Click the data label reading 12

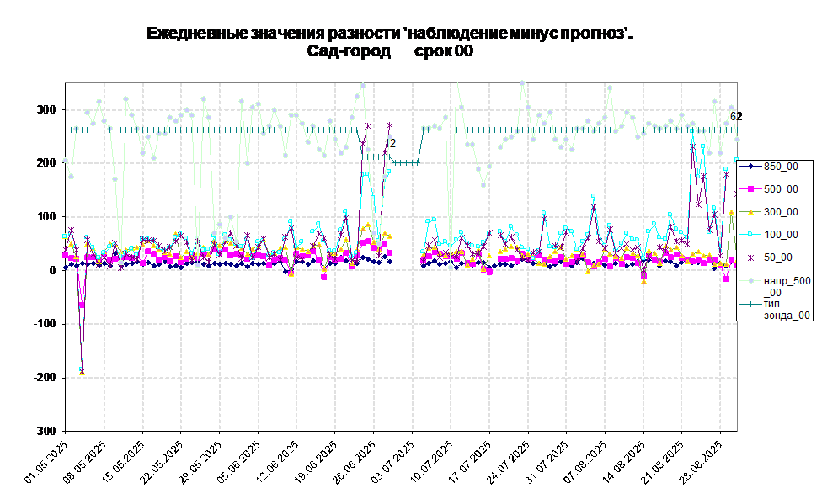coord(390,144)
